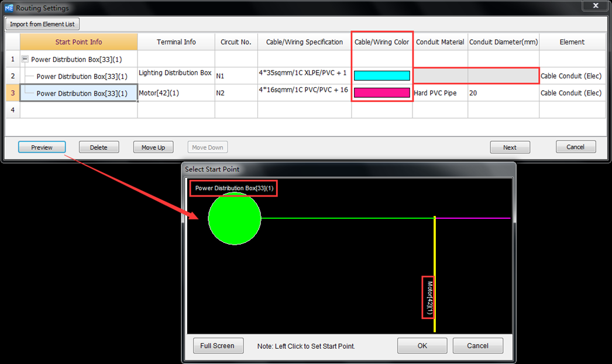Click the cyan cable color swatch
The width and height of the screenshot is (612, 364).
381,75
